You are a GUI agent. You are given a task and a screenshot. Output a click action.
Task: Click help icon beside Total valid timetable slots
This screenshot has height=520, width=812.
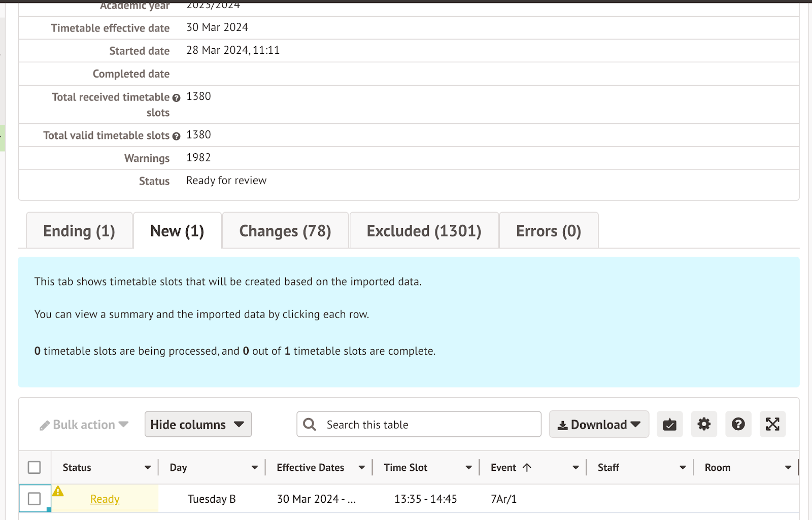[x=176, y=136]
